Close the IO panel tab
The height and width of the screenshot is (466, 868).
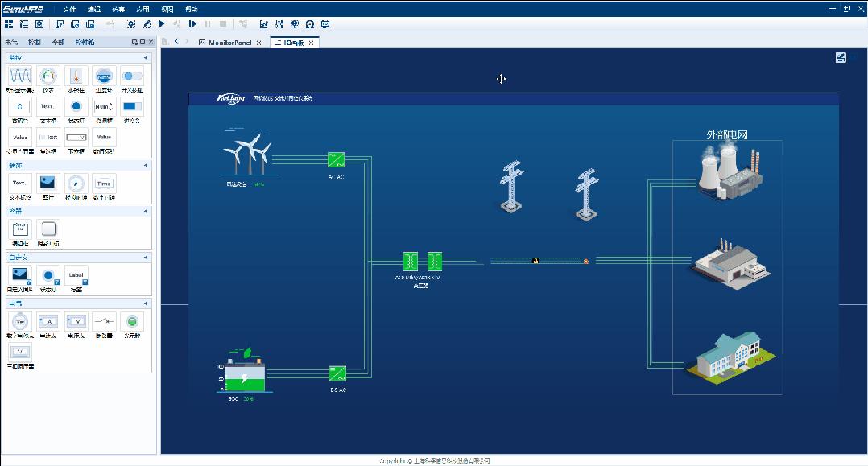pyautogui.click(x=311, y=42)
